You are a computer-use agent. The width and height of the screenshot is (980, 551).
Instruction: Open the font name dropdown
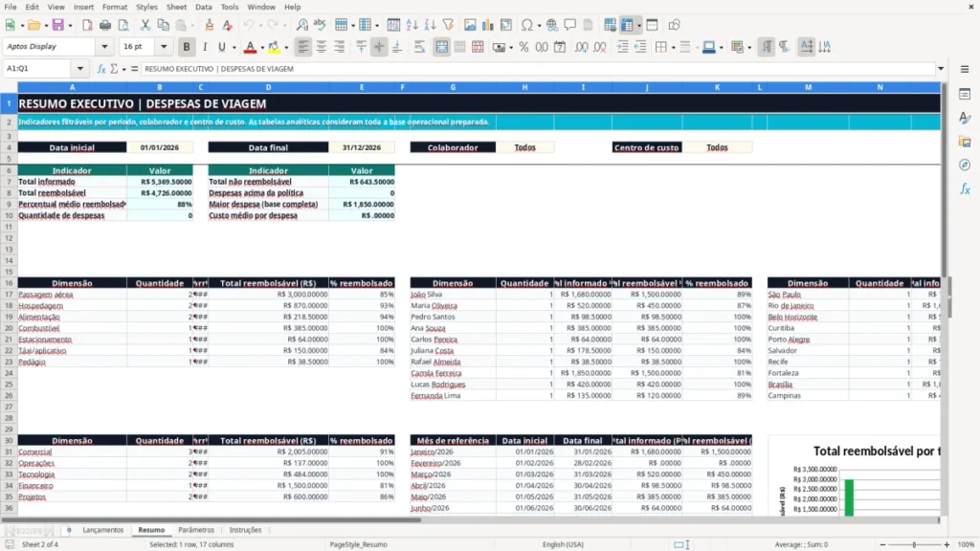pos(104,46)
